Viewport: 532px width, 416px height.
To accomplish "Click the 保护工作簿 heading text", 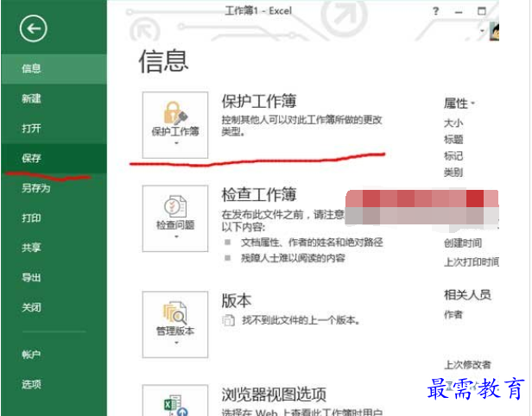I will click(x=259, y=101).
